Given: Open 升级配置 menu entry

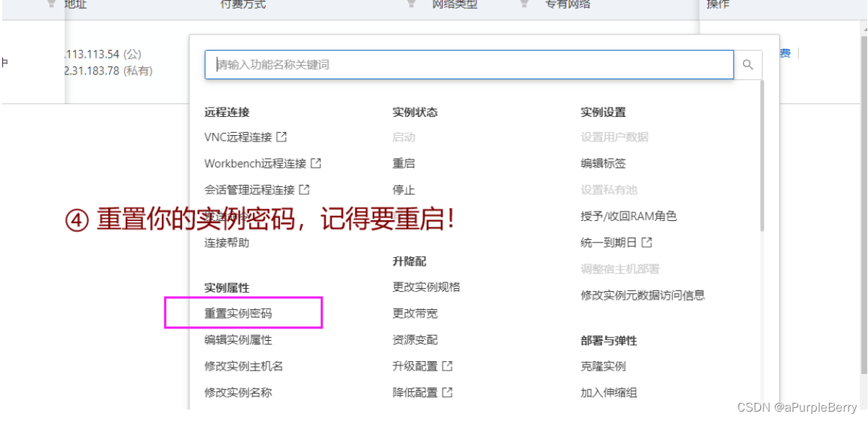Looking at the screenshot, I should [x=415, y=366].
